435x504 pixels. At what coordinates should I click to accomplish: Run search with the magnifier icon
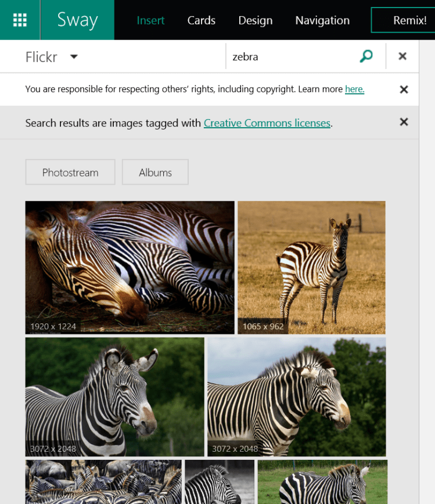point(366,56)
